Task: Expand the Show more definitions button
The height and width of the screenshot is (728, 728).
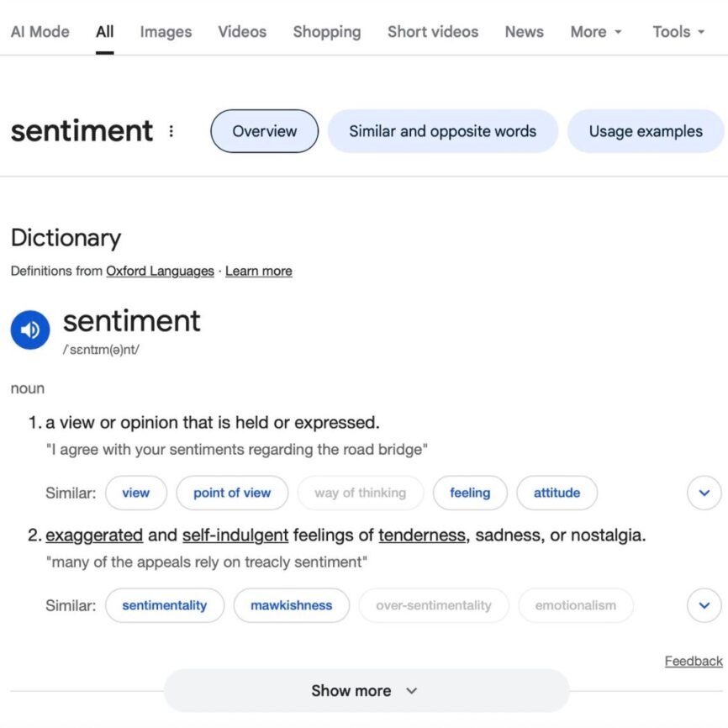Action: point(366,691)
